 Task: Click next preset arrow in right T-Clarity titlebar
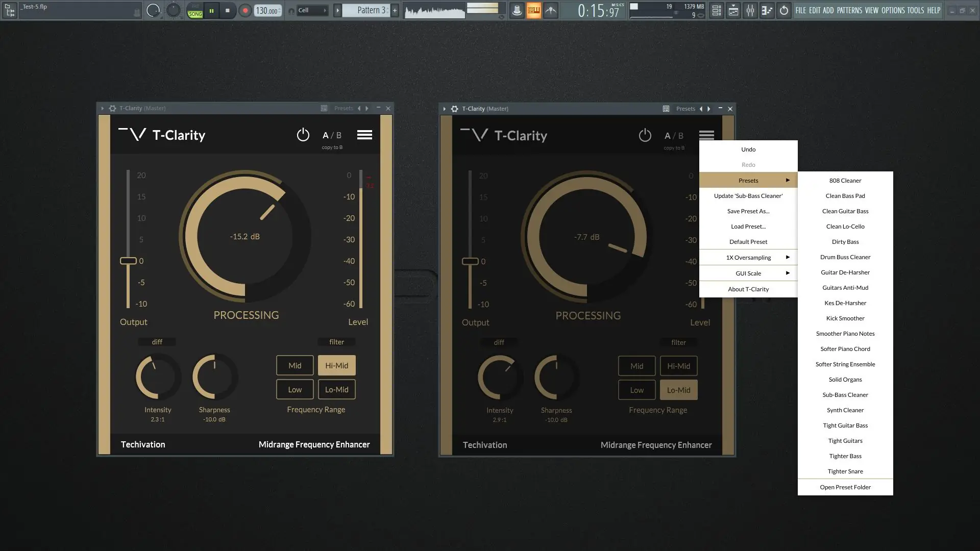click(709, 109)
